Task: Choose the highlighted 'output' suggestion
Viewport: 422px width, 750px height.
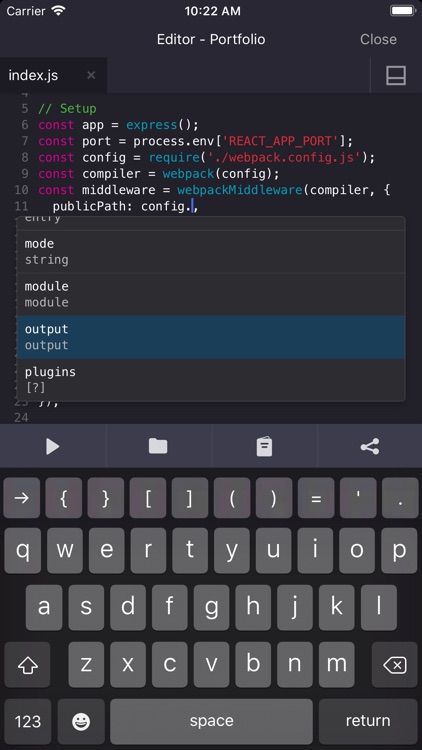Action: pos(211,337)
